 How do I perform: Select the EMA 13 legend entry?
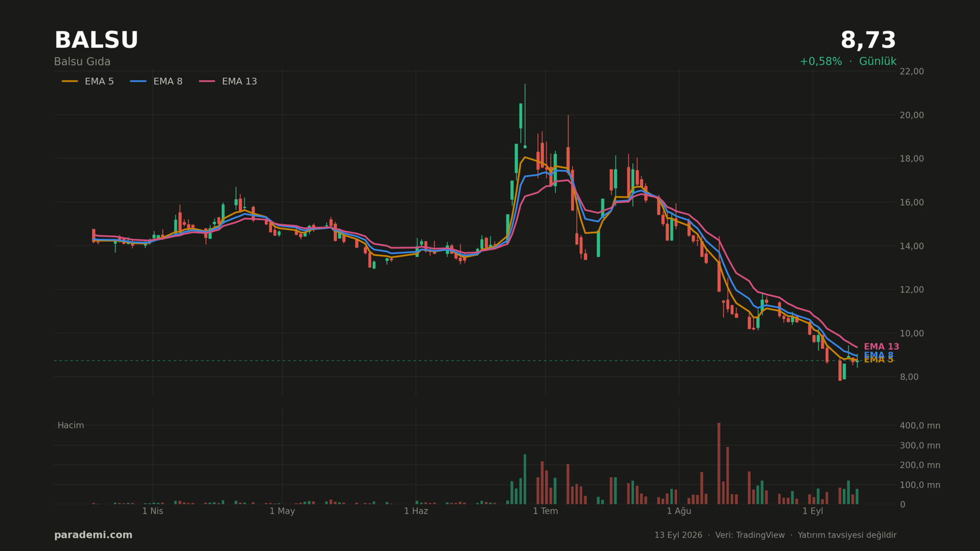click(x=228, y=81)
